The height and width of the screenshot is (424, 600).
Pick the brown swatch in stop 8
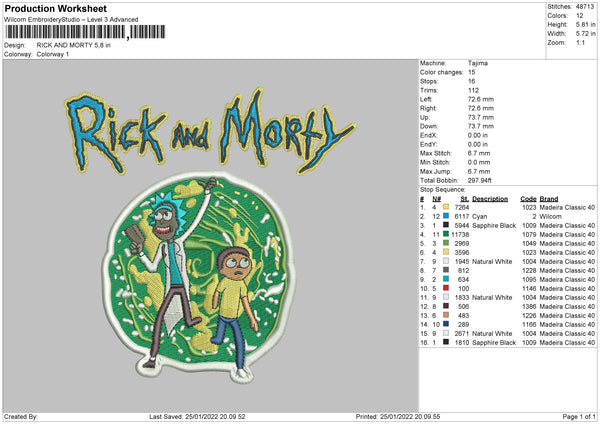coord(446,270)
